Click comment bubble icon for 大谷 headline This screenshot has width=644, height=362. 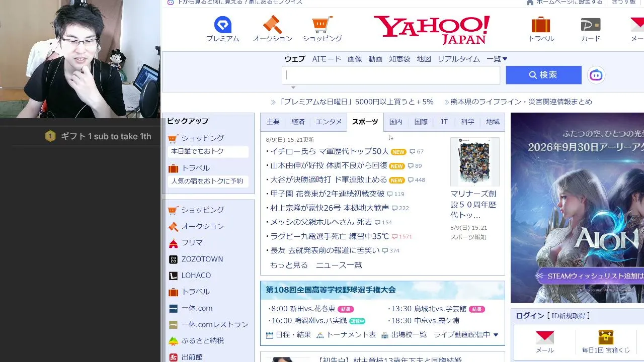coord(411,180)
